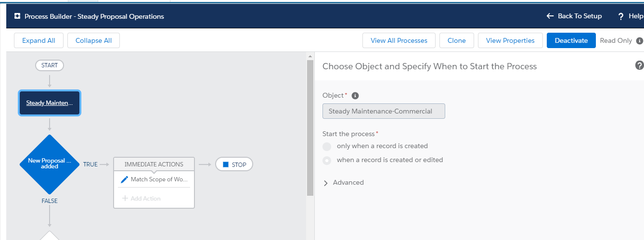644x240 pixels.
Task: Click the Back To Setup arrow icon
Action: (x=550, y=16)
